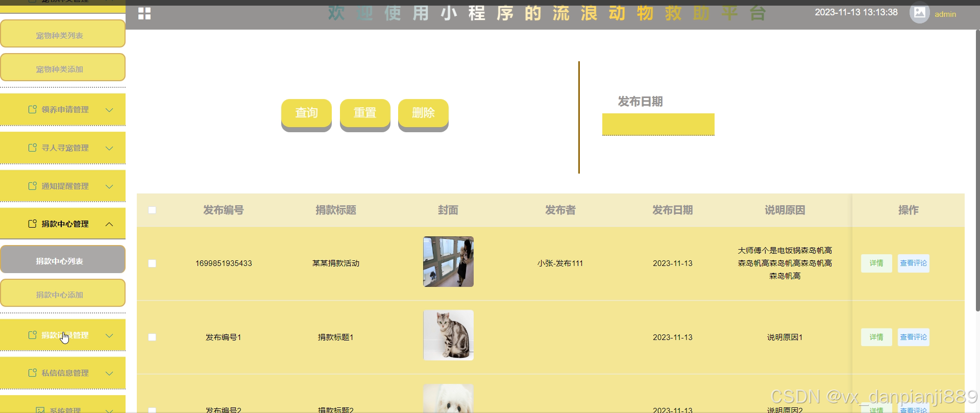Click the 系统管理 menu icon

(40, 410)
